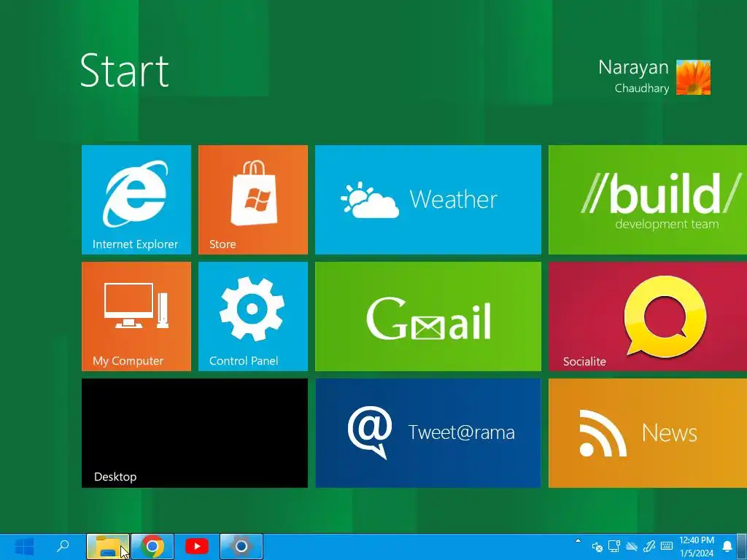This screenshot has height=560, width=747.
Task: Open the black Desktop tile
Action: click(194, 433)
